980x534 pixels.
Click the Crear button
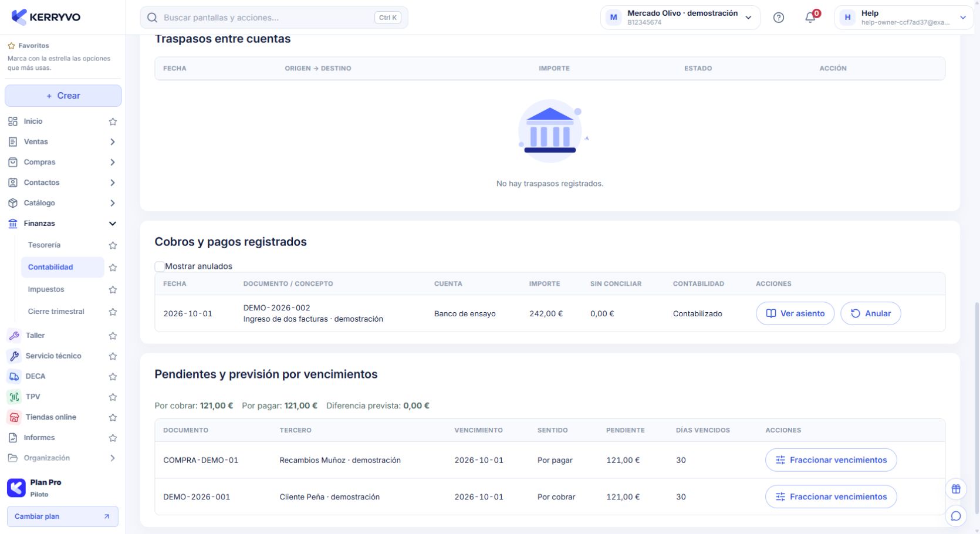click(x=63, y=96)
